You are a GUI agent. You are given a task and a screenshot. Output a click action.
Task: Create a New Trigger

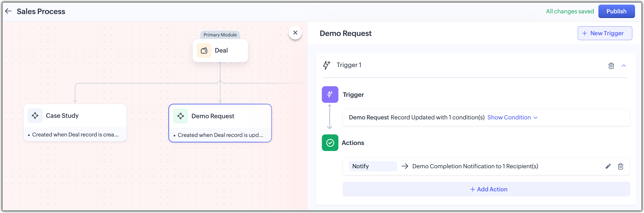pos(605,33)
